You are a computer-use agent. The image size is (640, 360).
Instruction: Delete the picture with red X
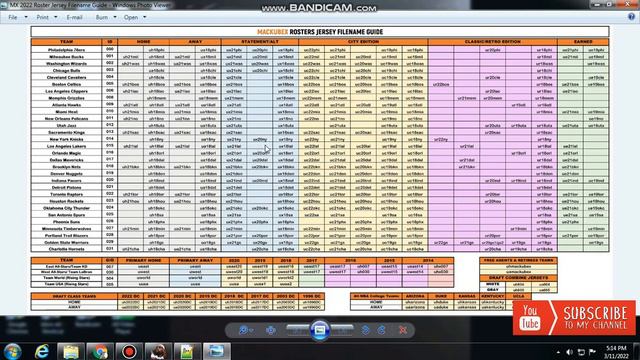pos(403,330)
